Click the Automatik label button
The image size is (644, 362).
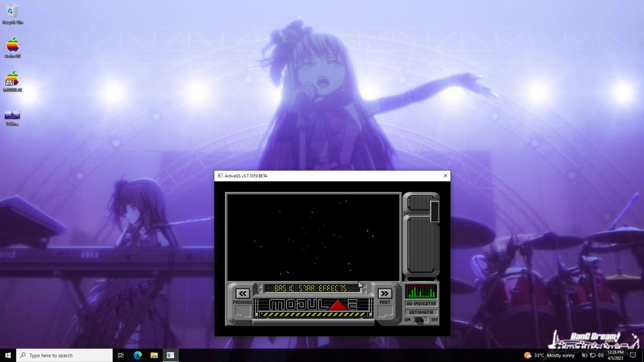[x=421, y=312]
